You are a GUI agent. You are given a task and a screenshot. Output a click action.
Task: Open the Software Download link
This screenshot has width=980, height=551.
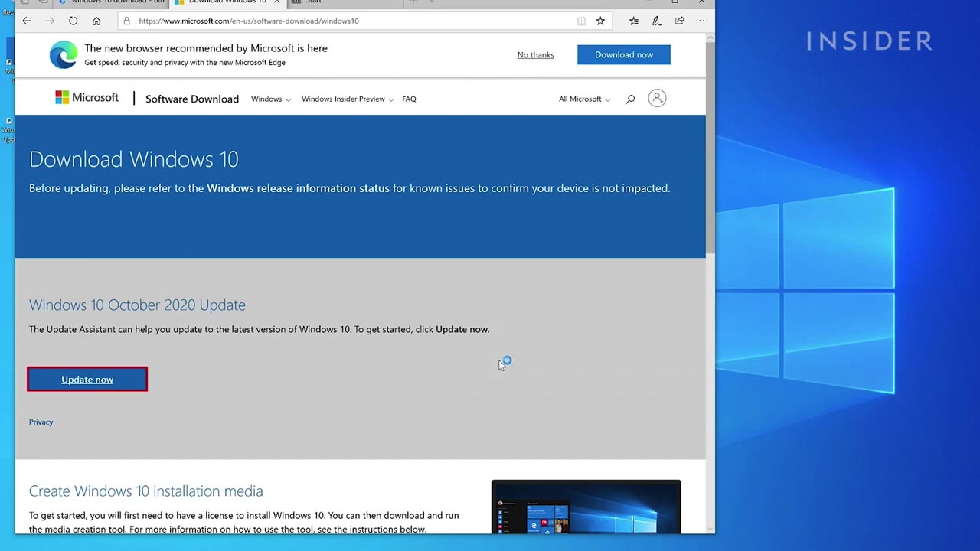tap(192, 99)
